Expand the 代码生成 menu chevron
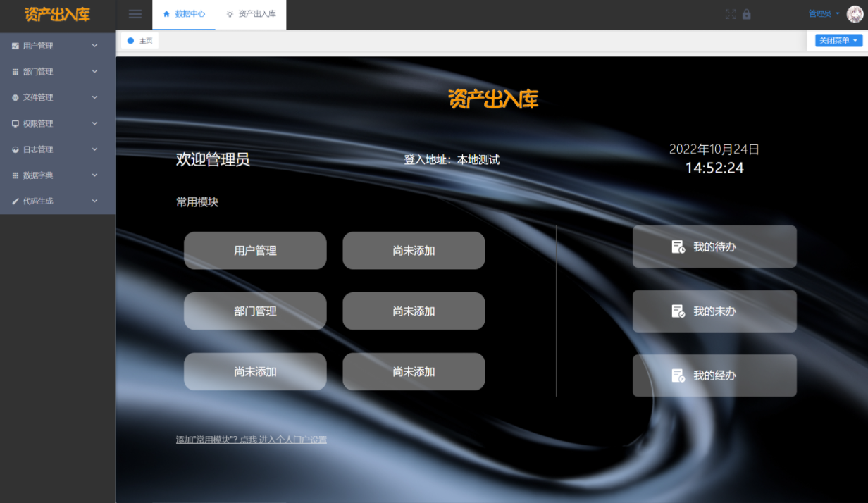Screen dimensions: 868x503 [94, 201]
